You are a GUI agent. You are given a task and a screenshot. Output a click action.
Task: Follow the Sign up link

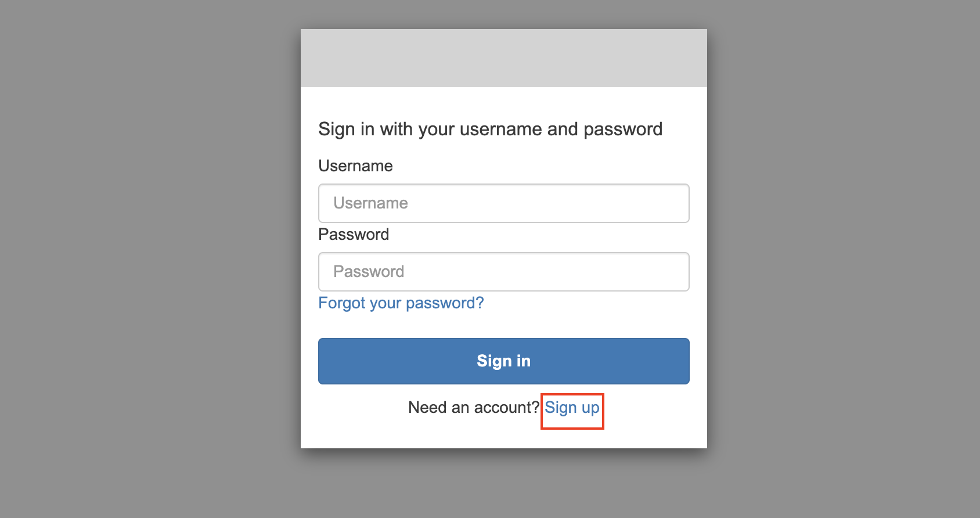(572, 408)
